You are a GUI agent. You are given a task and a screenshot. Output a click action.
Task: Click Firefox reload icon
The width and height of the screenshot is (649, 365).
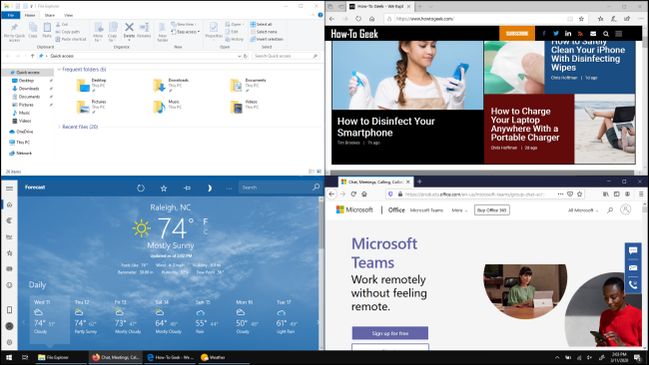tap(353, 194)
